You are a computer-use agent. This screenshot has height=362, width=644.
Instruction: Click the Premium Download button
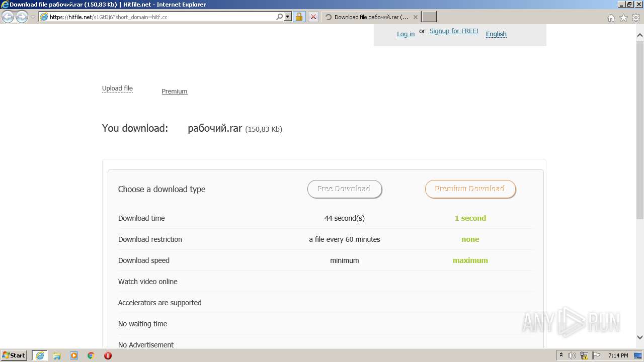470,189
